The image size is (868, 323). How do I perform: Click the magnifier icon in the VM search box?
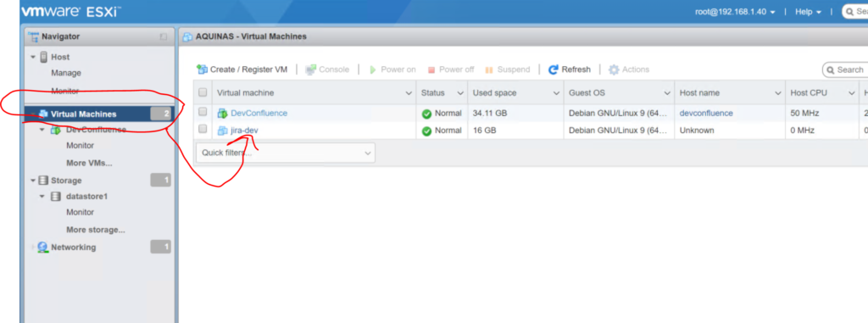tap(831, 70)
